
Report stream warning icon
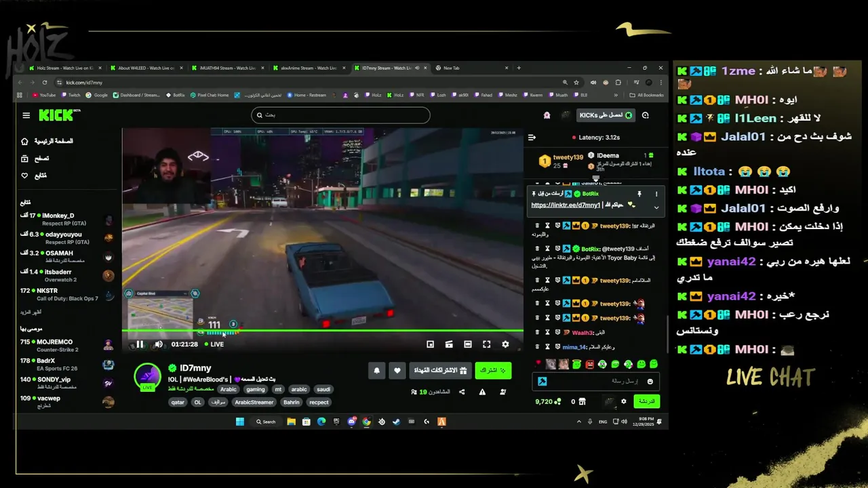tap(482, 392)
